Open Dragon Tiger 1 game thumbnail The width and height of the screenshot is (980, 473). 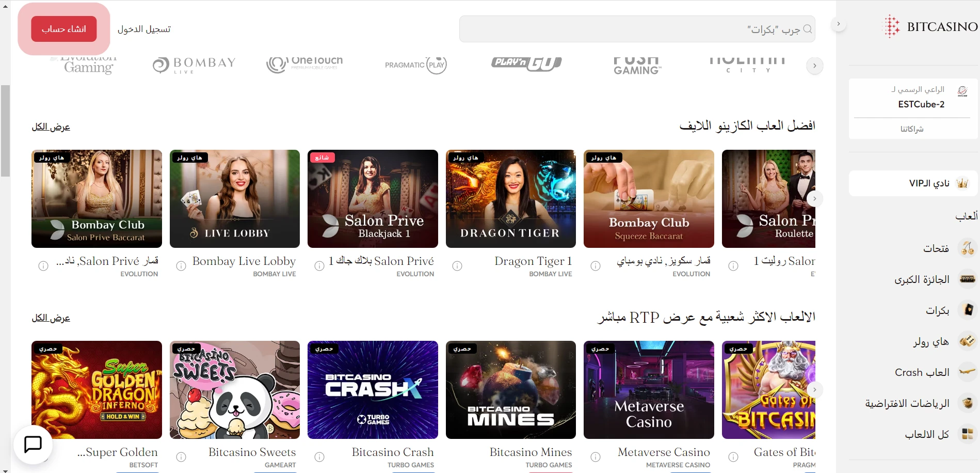511,199
